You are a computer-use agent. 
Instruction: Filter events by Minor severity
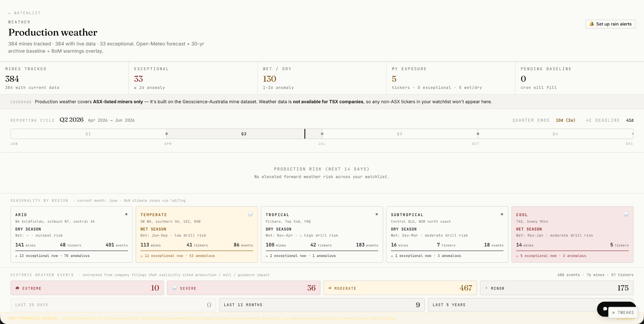(557, 288)
